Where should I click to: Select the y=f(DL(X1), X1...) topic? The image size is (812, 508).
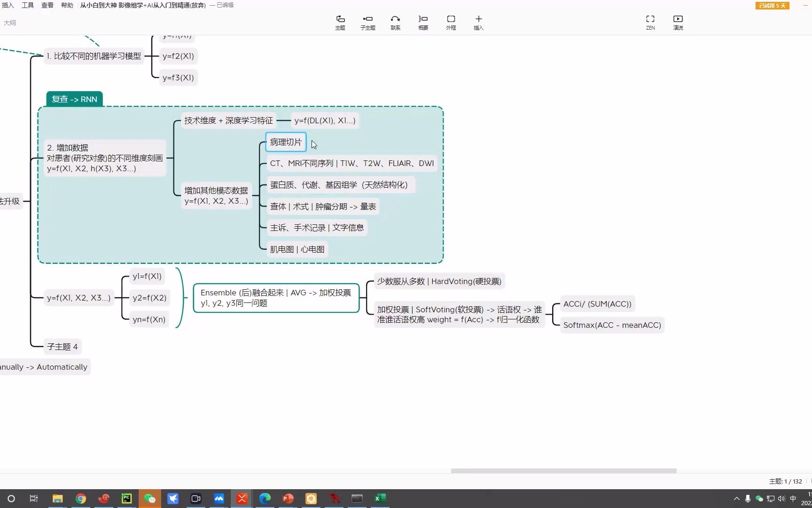coord(325,120)
